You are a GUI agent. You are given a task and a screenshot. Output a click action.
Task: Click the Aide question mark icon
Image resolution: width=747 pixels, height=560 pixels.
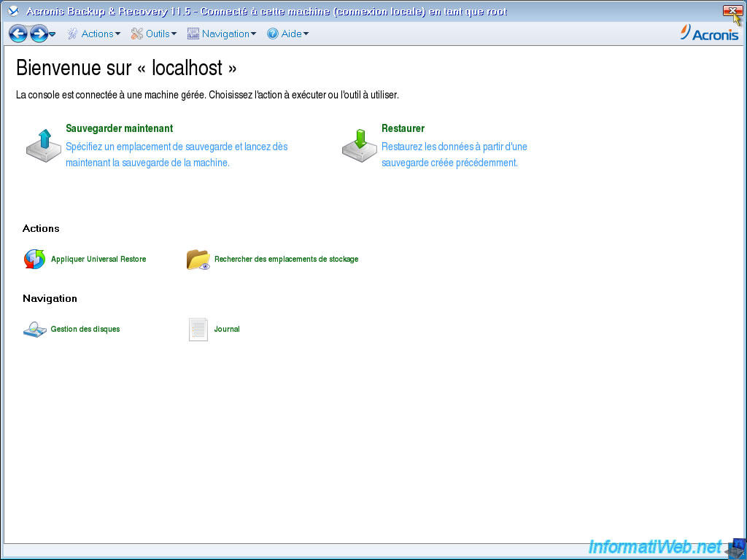[x=273, y=34]
